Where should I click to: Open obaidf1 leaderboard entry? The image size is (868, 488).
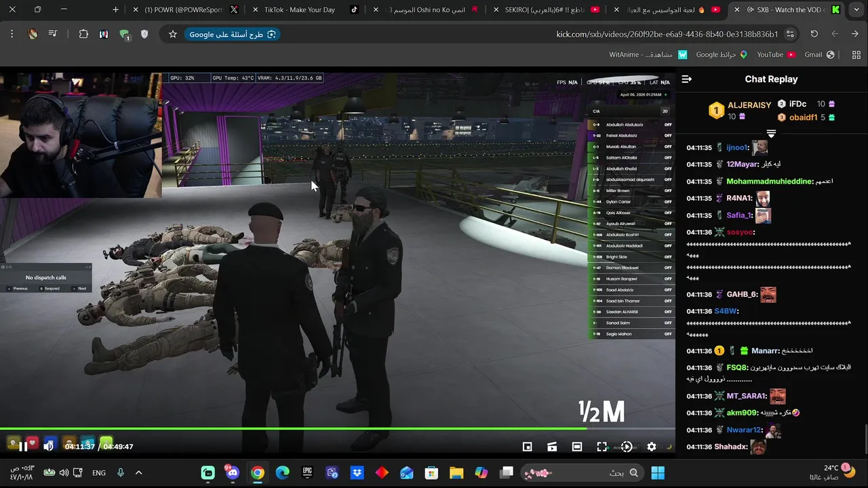[x=803, y=117]
